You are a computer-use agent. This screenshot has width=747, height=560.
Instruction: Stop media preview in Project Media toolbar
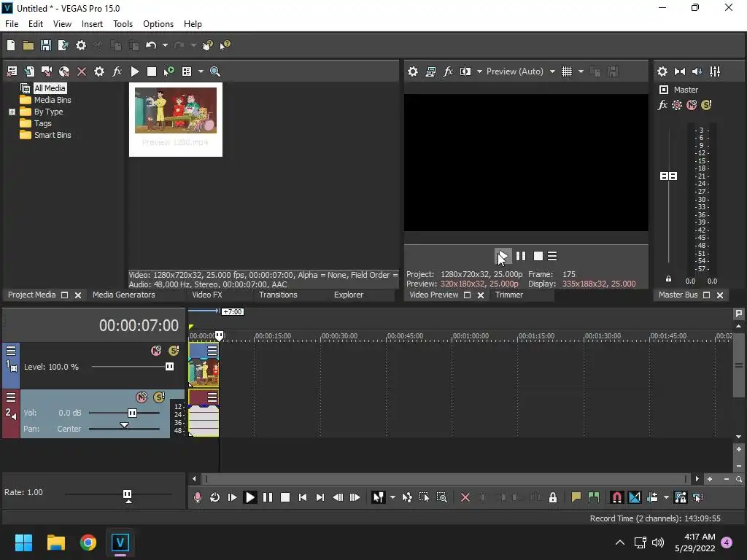152,71
